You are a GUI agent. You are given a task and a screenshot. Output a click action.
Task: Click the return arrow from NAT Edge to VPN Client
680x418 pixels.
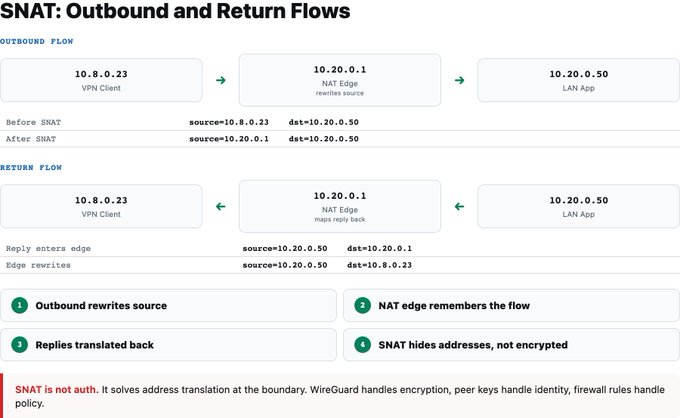coord(221,206)
